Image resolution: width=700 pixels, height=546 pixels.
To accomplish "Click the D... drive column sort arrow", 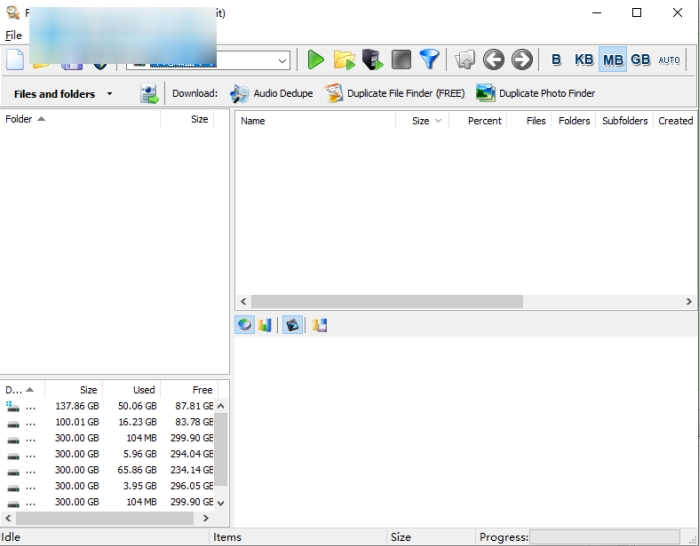I will [x=30, y=390].
